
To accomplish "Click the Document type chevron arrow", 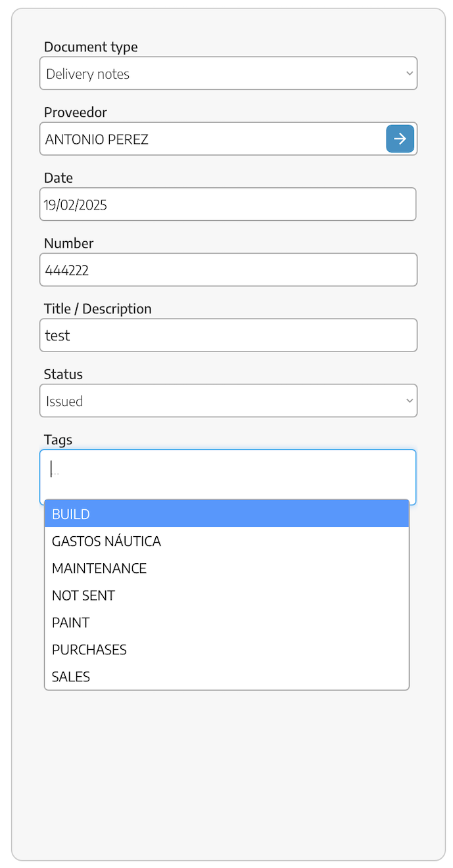I will [409, 74].
